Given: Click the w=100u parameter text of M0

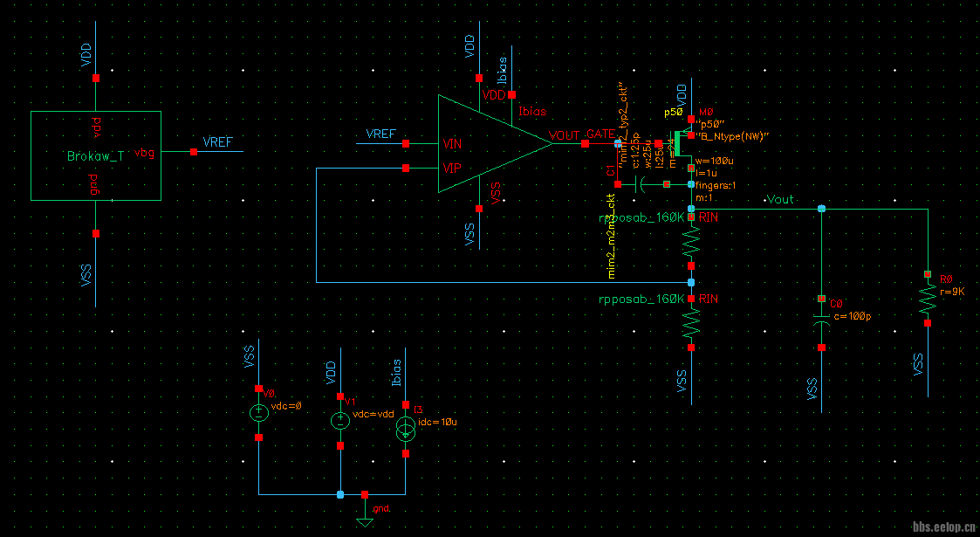Looking at the screenshot, I should pyautogui.click(x=714, y=162).
